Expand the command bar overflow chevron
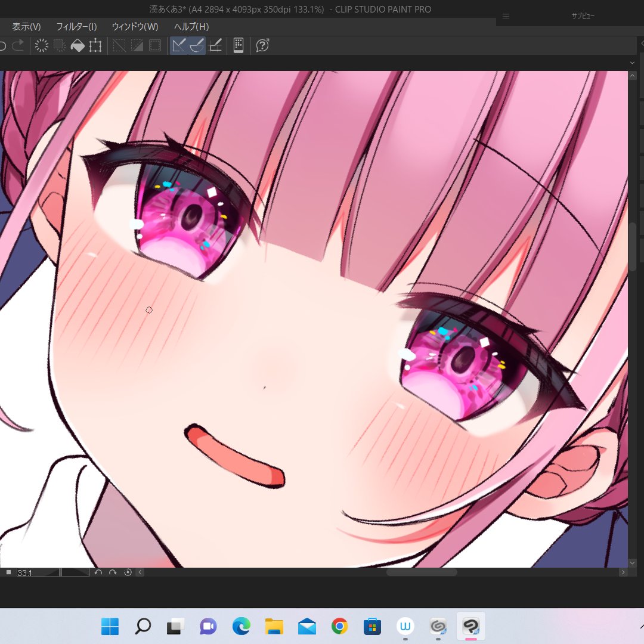This screenshot has height=644, width=644. click(x=632, y=63)
